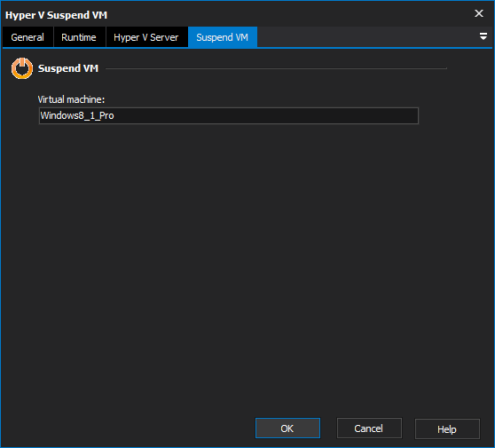Click the Hyper V Suspend VM title
The image size is (495, 448).
pyautogui.click(x=56, y=15)
